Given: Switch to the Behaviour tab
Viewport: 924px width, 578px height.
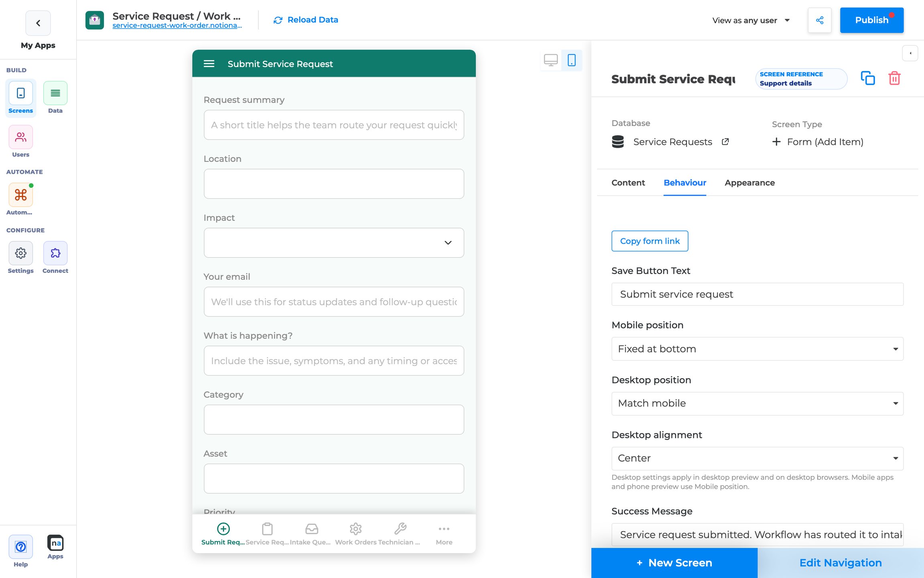Looking at the screenshot, I should click(685, 183).
